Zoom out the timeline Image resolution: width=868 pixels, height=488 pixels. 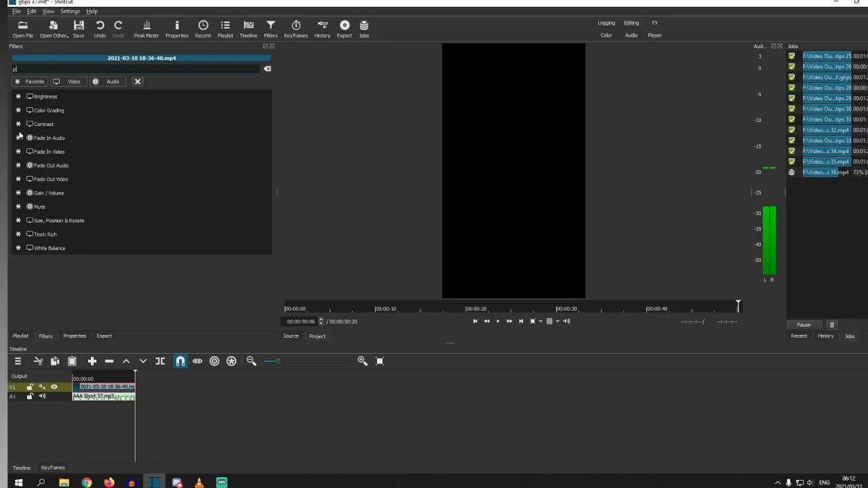(x=251, y=361)
